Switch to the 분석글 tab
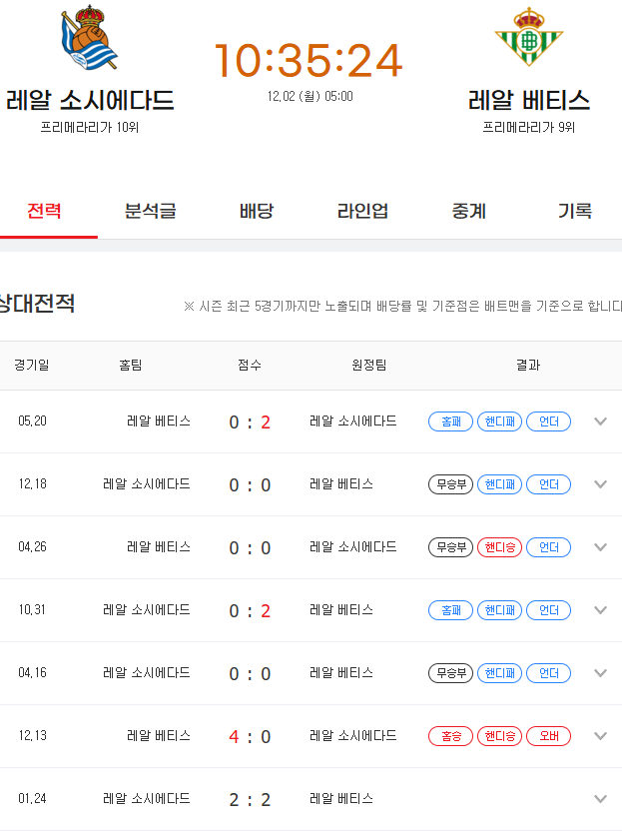 point(151,211)
